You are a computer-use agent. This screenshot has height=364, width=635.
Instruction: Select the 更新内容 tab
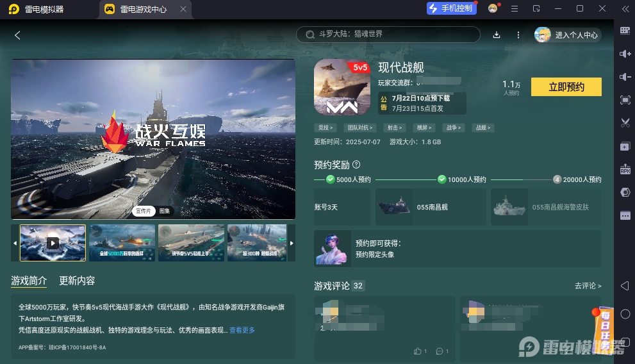point(77,281)
